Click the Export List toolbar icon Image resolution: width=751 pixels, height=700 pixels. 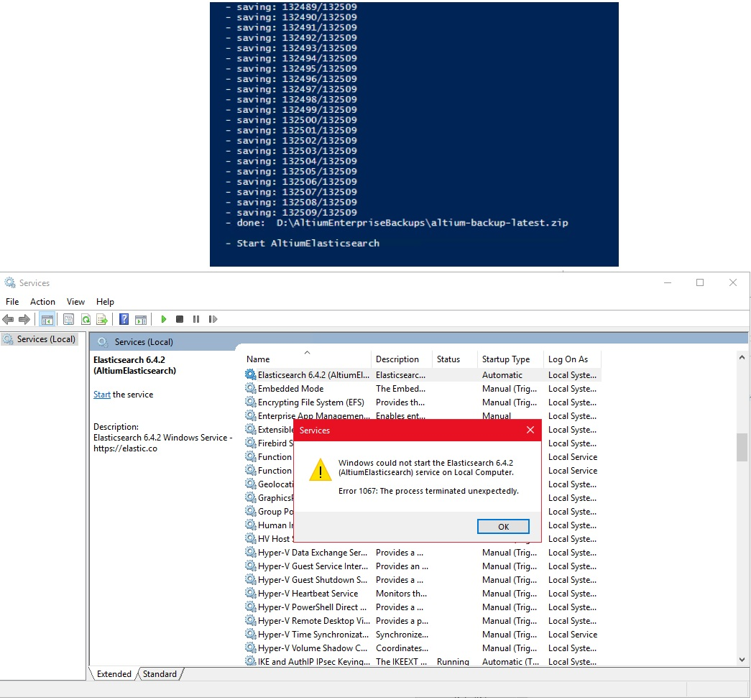[x=101, y=320]
